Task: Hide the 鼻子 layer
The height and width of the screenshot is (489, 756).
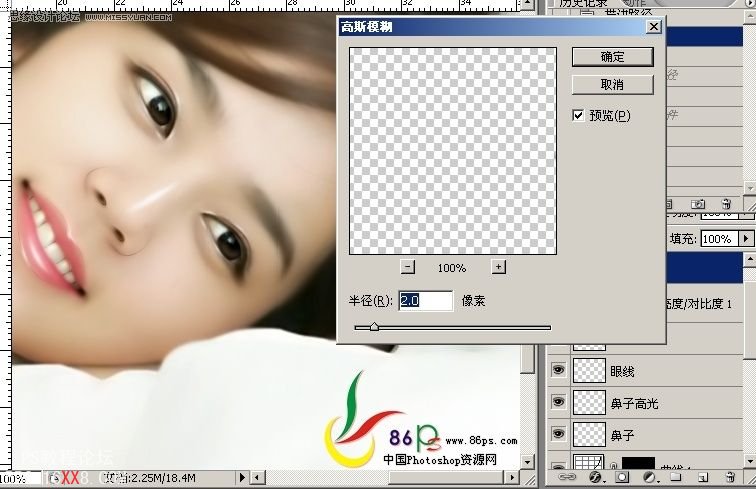Action: tap(558, 435)
